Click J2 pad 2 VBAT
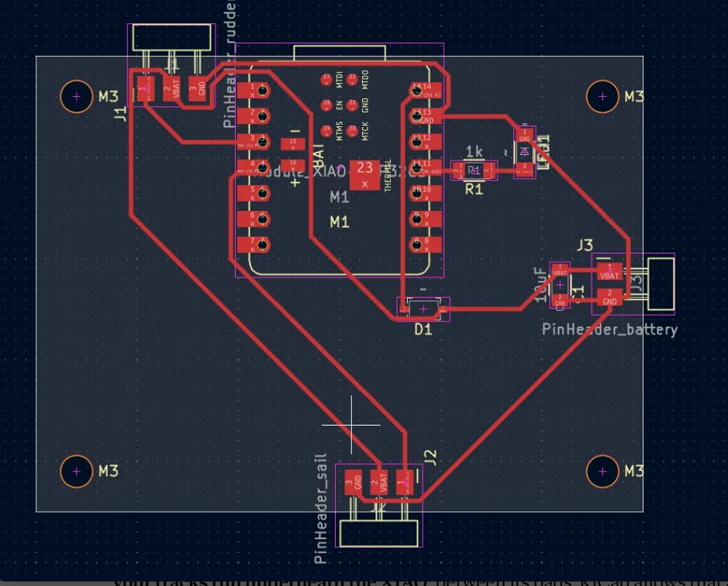 (x=379, y=482)
